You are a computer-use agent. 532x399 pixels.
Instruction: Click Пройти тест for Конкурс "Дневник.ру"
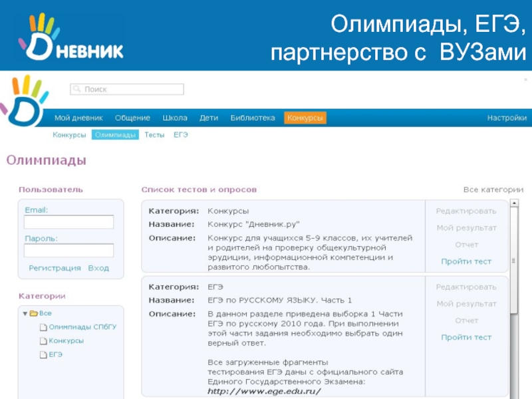466,261
